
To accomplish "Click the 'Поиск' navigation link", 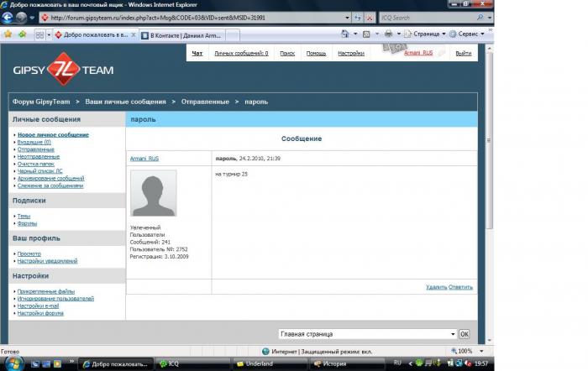I will pyautogui.click(x=287, y=53).
